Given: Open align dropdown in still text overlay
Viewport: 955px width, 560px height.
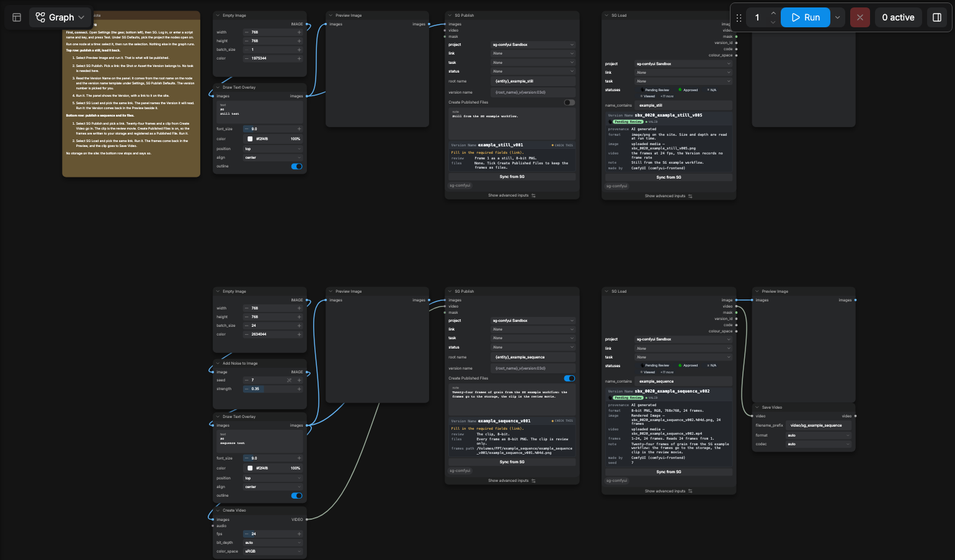Looking at the screenshot, I should pyautogui.click(x=273, y=158).
